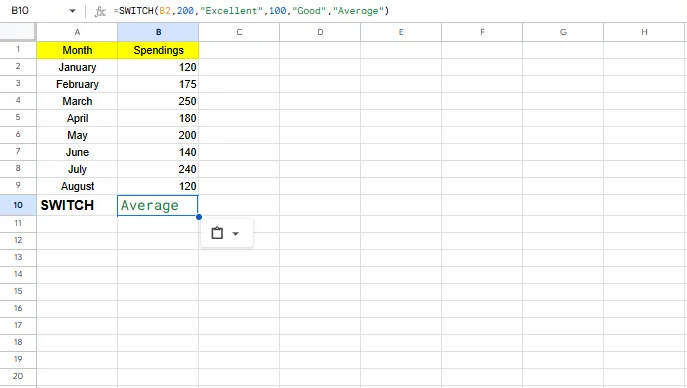
Task: Click the fill handle dot on B10
Action: pos(199,217)
